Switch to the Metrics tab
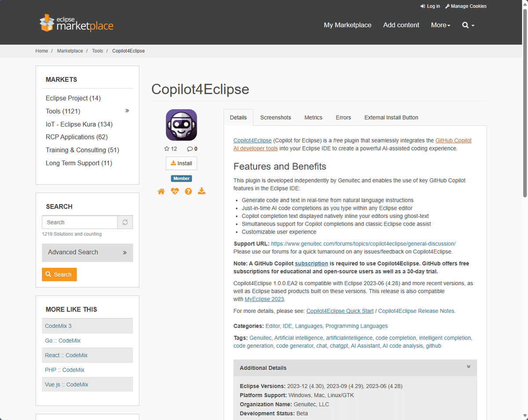Viewport: 528px width, 420px height. (x=313, y=117)
